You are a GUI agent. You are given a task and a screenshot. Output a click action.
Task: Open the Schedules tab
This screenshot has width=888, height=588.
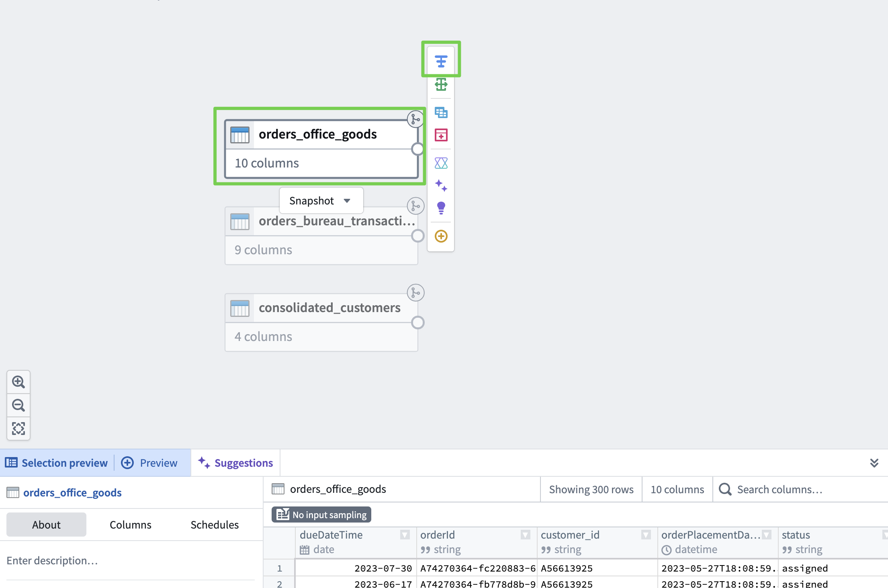coord(215,525)
